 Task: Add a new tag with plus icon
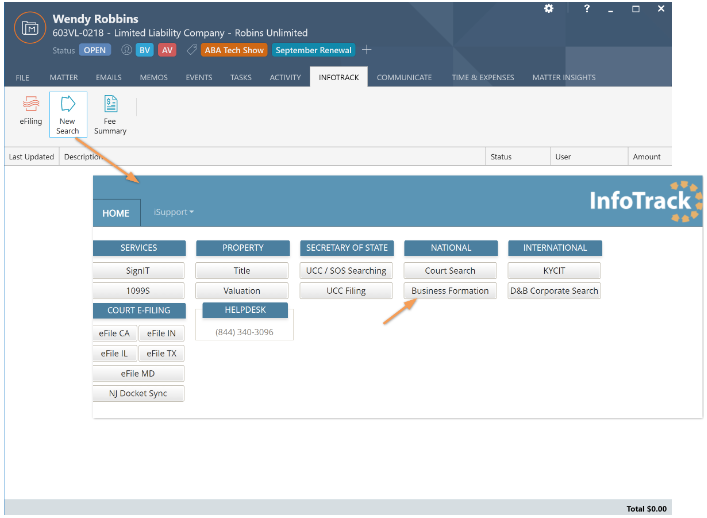click(367, 50)
